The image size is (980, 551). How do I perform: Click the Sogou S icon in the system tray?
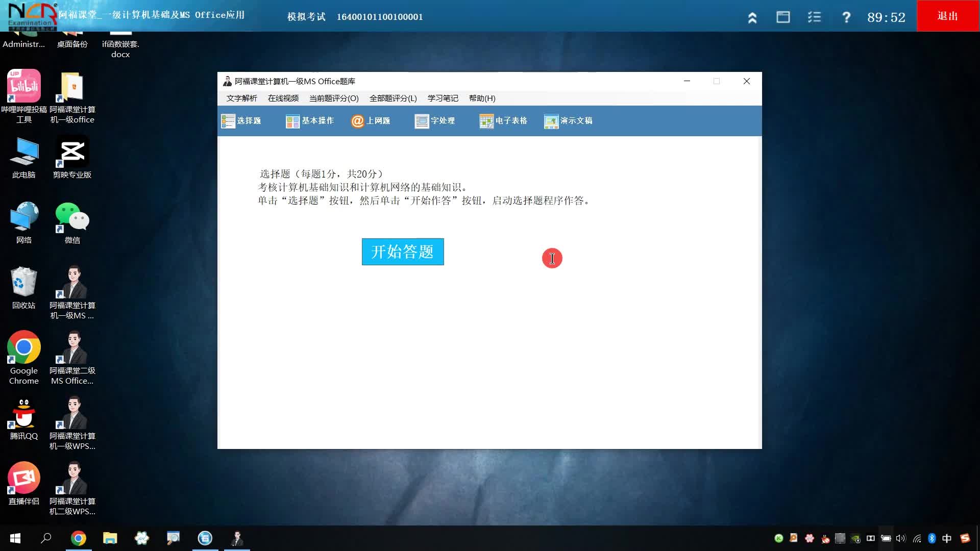pos(965,538)
